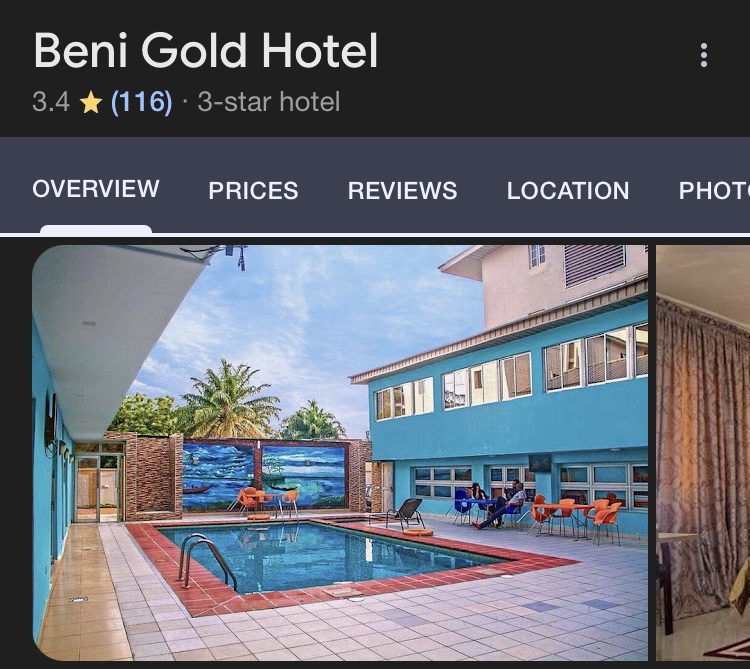
Task: Open the swimming pool courtyard photo
Action: point(340,452)
